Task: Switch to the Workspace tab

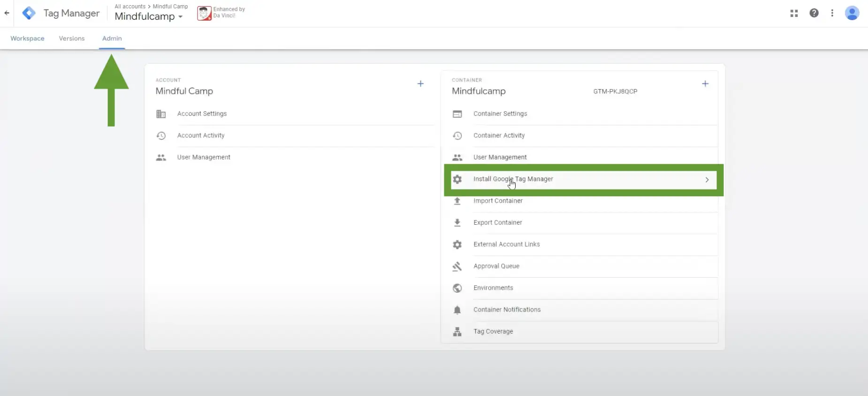Action: point(27,38)
